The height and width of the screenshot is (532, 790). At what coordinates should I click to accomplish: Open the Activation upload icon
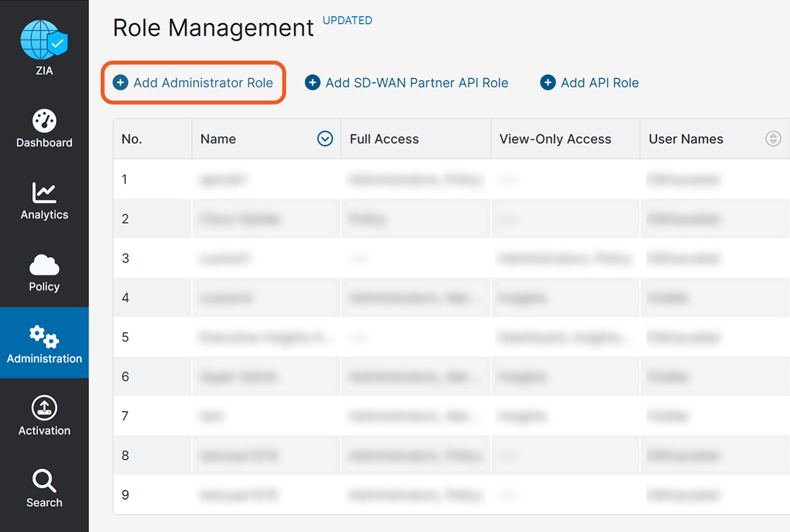click(x=44, y=408)
